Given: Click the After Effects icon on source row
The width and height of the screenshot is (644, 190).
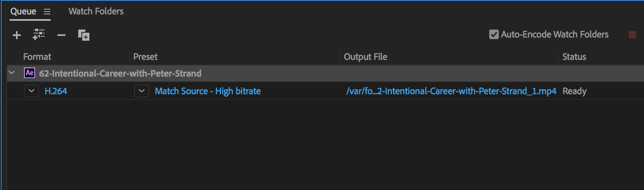Looking at the screenshot, I should pos(30,73).
